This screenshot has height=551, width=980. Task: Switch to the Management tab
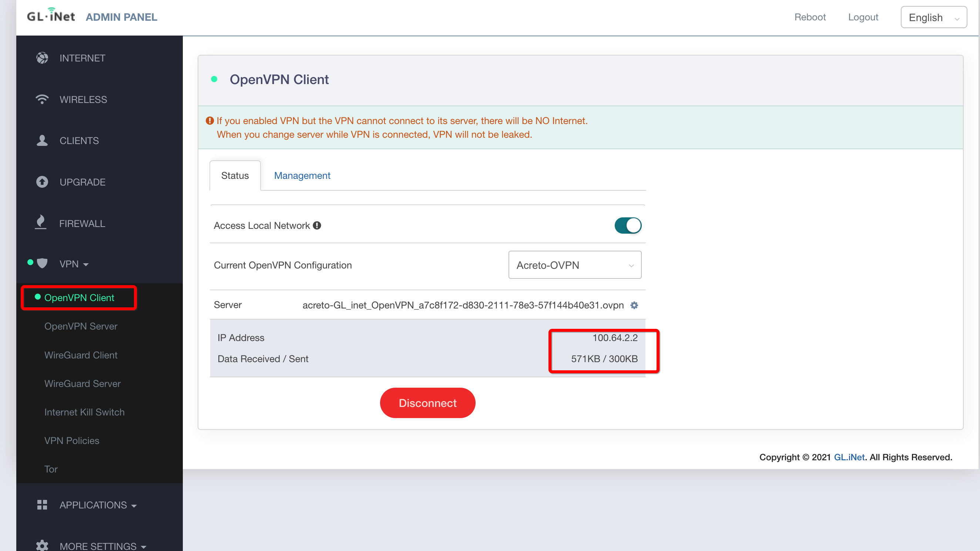[302, 176]
